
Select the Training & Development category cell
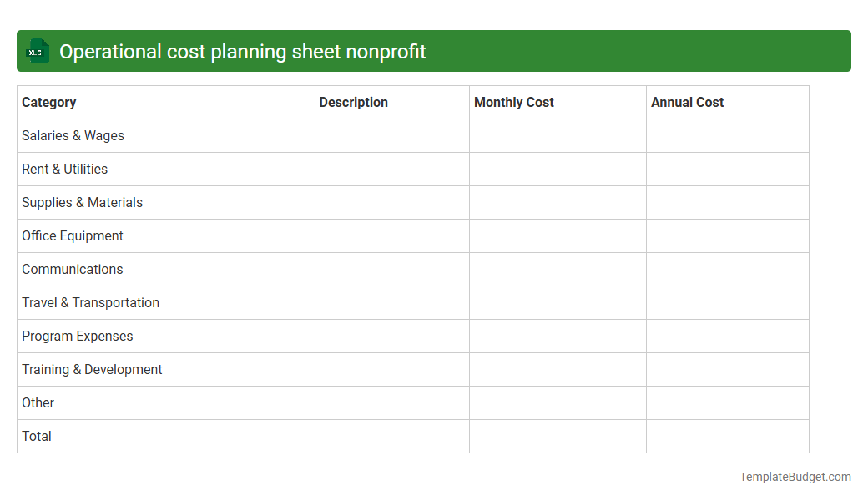[x=92, y=369]
